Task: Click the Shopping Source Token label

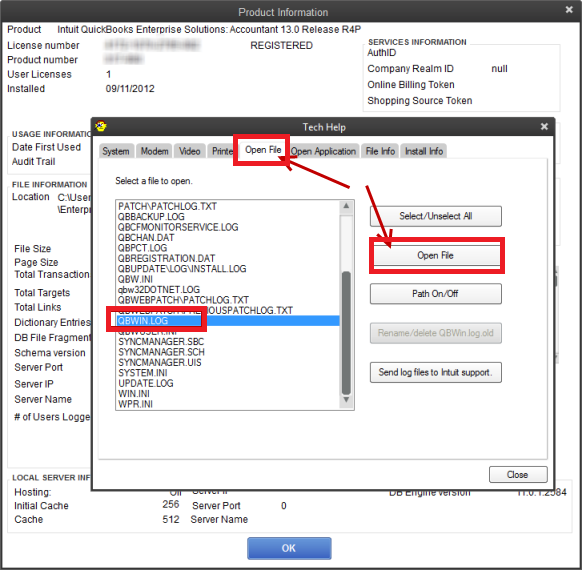Action: (x=420, y=101)
